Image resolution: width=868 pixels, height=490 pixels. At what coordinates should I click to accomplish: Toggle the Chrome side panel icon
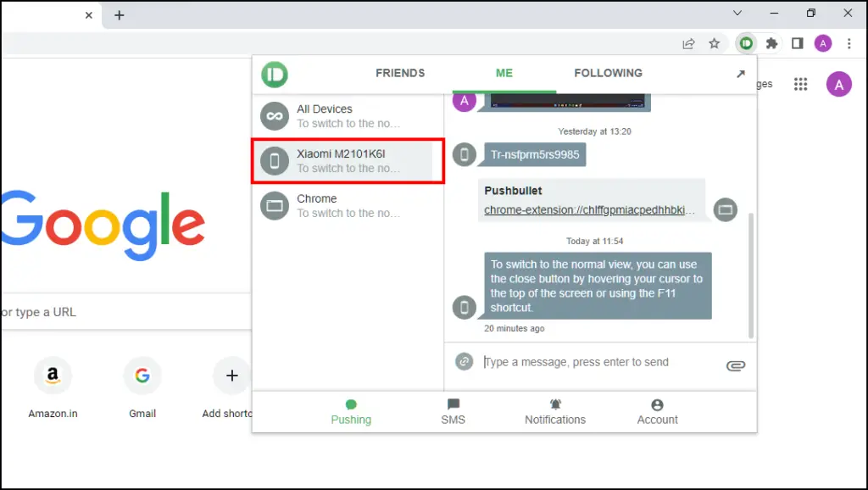[x=797, y=43]
